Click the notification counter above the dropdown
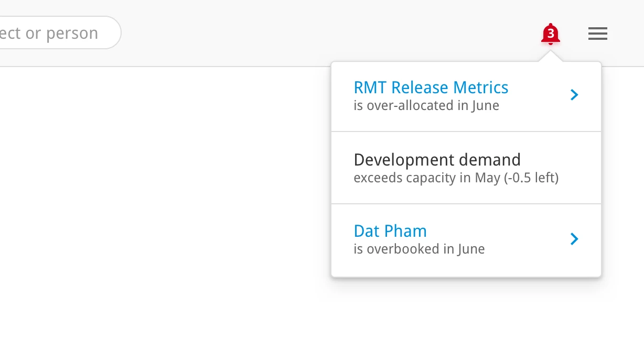This screenshot has width=644, height=362. (x=550, y=34)
